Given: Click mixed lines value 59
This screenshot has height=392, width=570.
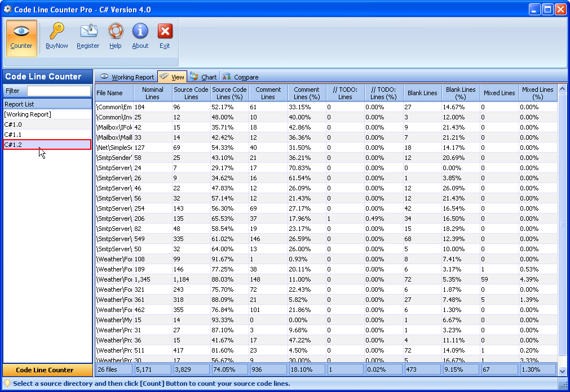Looking at the screenshot, I should [484, 279].
